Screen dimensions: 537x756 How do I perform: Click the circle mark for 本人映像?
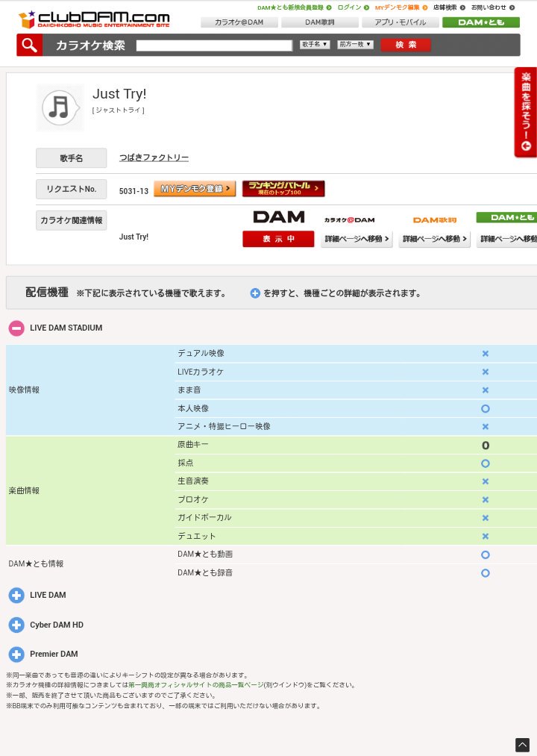[486, 408]
